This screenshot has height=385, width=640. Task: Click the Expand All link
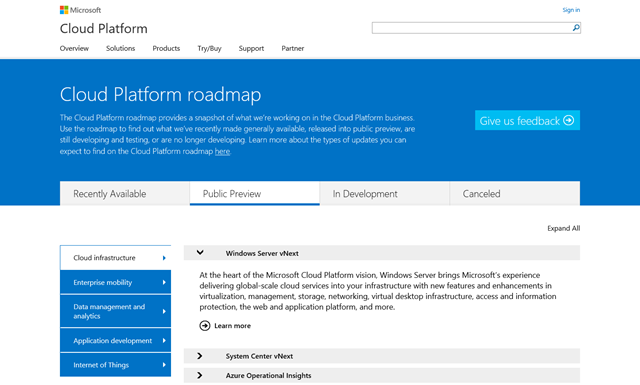[563, 228]
